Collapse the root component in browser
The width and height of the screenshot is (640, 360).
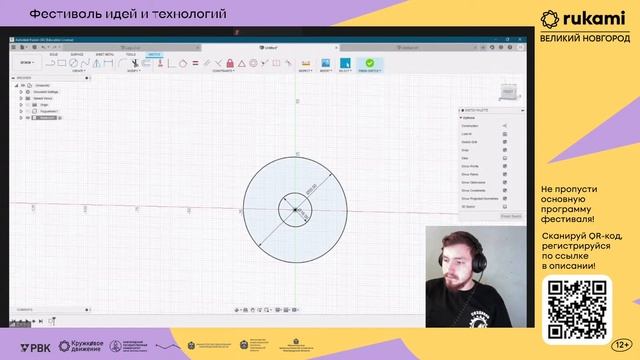click(x=16, y=86)
